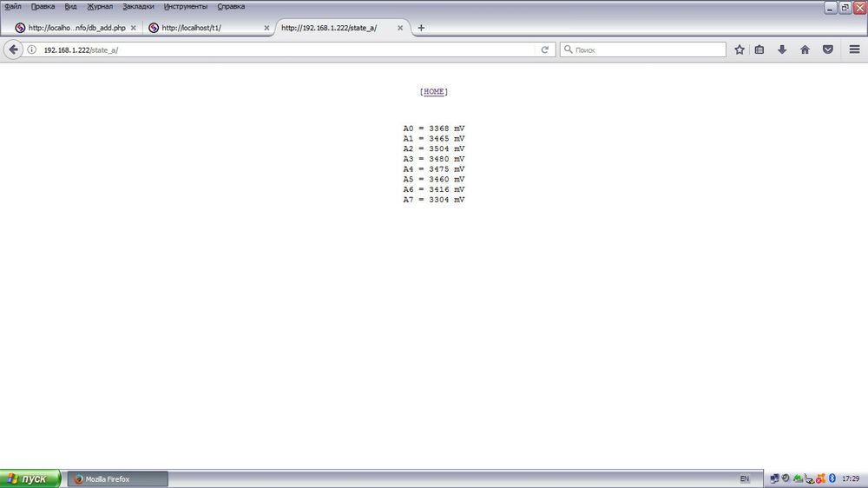868x488 pixels.
Task: Switch to the http://localhost/t1/ tab
Action: pyautogui.click(x=208, y=28)
